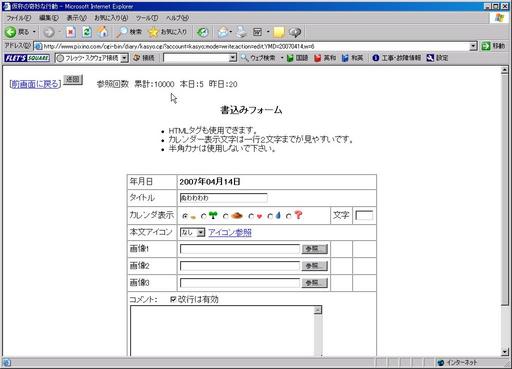Open the お気に入り menu

pyautogui.click(x=111, y=18)
